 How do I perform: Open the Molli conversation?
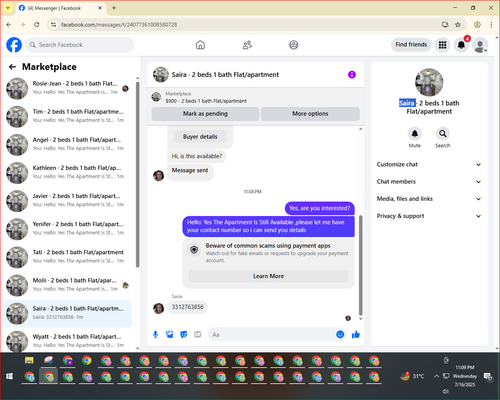coord(68,285)
